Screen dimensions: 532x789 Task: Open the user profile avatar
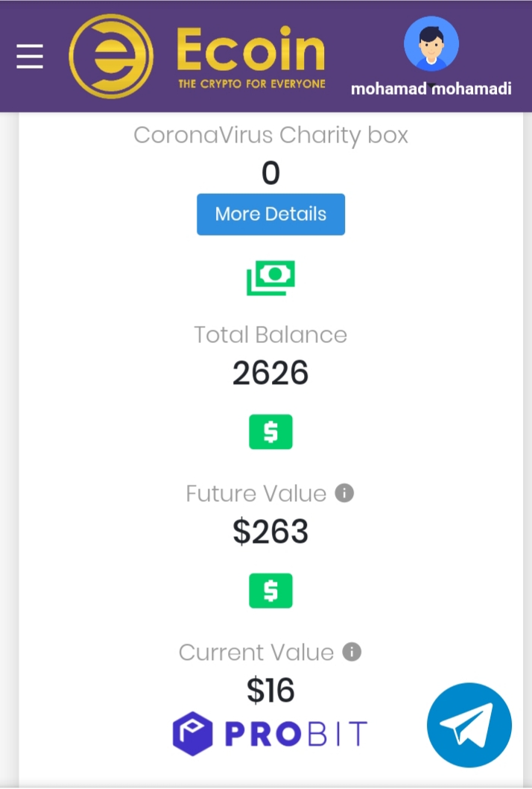(431, 44)
